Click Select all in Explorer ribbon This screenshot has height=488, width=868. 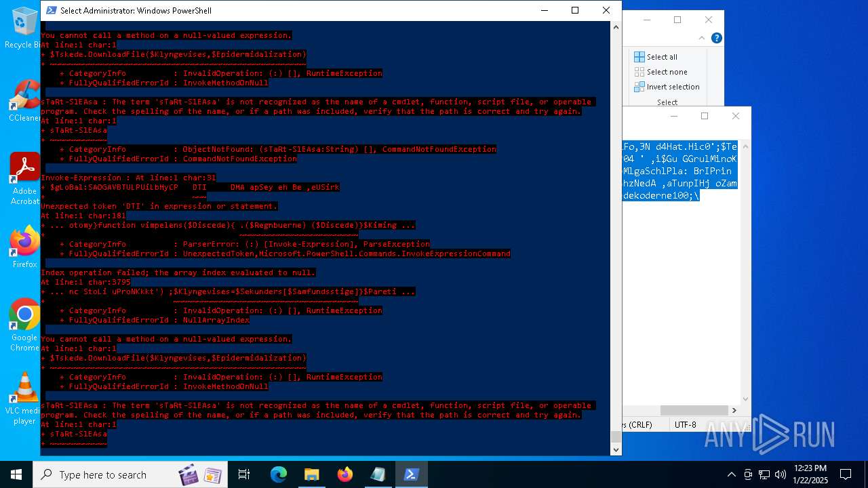pos(655,57)
